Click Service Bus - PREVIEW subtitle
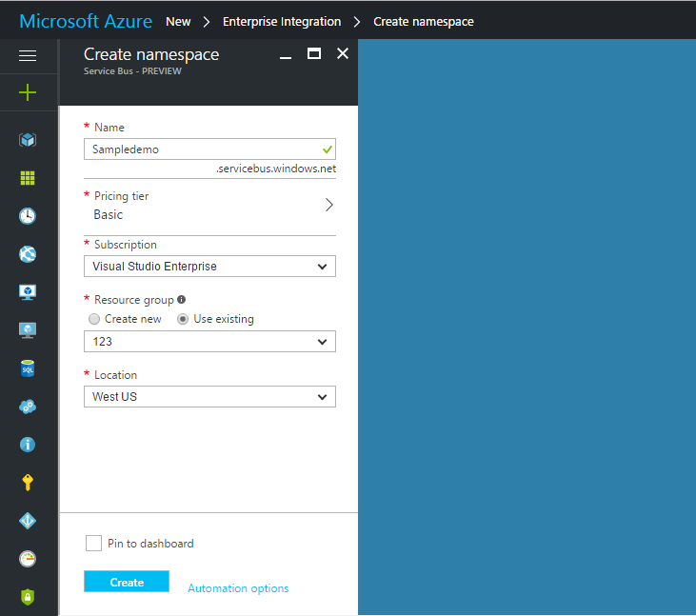Screen dimensions: 696x616 click(x=132, y=71)
